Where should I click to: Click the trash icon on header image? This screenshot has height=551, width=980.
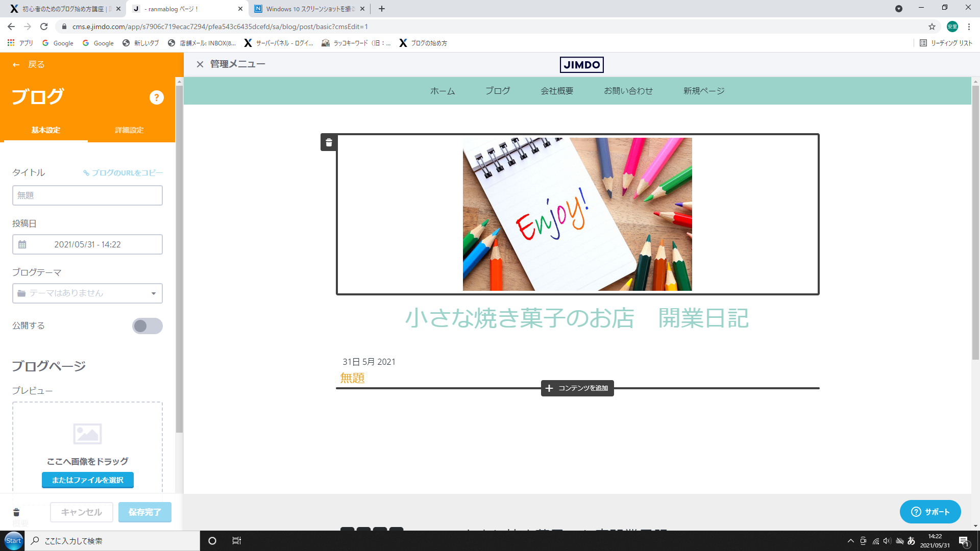(x=329, y=142)
